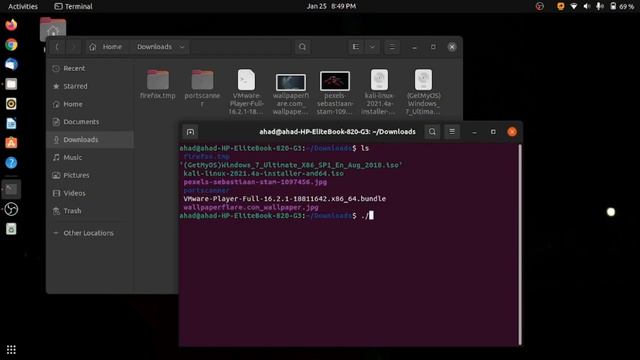Image resolution: width=640 pixels, height=360 pixels.
Task: Select the firefox.tmp folder
Action: [x=158, y=84]
